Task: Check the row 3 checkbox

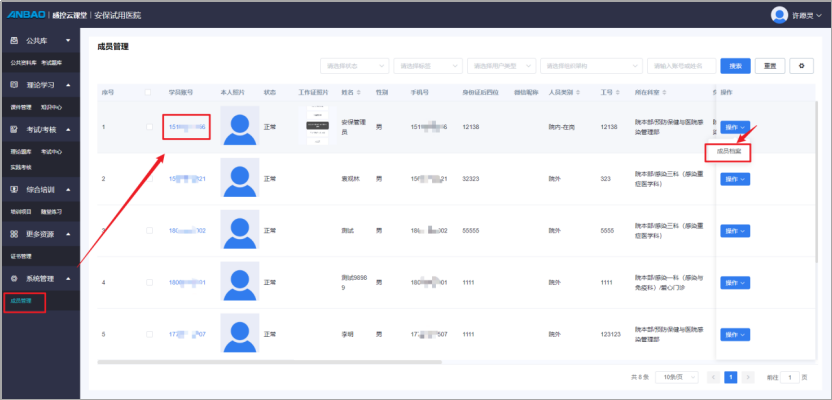Action: point(149,230)
